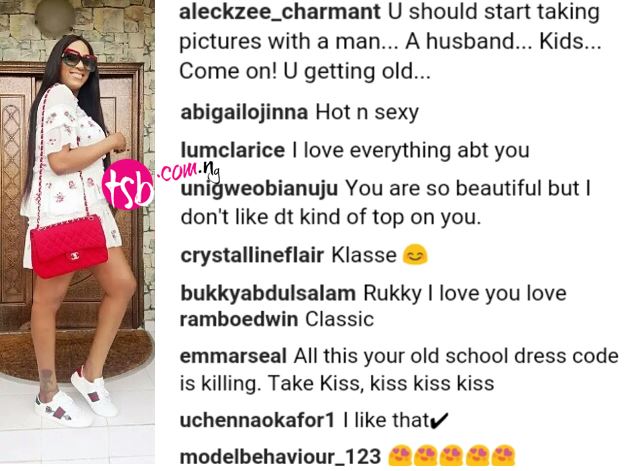Open abigailojinna's profile username
Screen dimensions: 625x471
pos(244,113)
